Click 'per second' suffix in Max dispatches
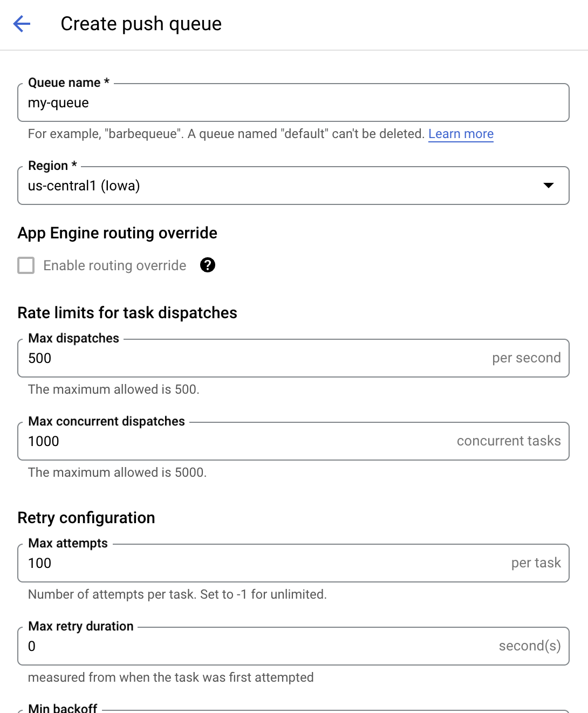This screenshot has width=588, height=713. 527,358
